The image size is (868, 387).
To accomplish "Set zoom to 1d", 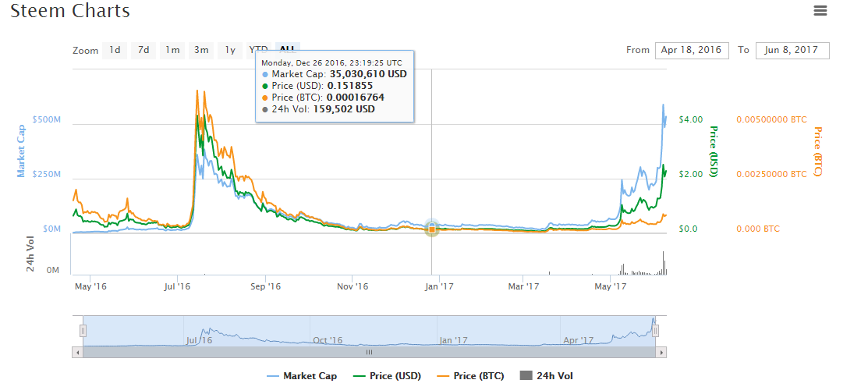I will click(x=115, y=51).
